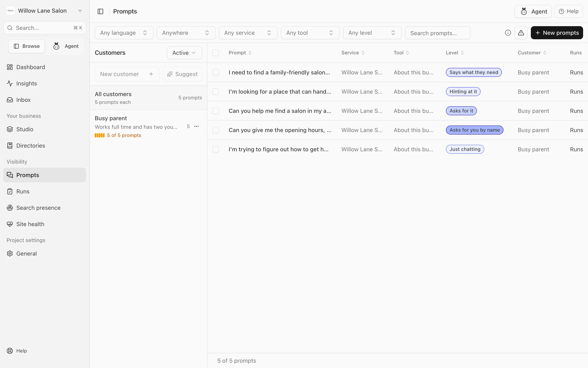Open the Agent button in the top bar
This screenshot has height=368, width=588.
(x=533, y=11)
